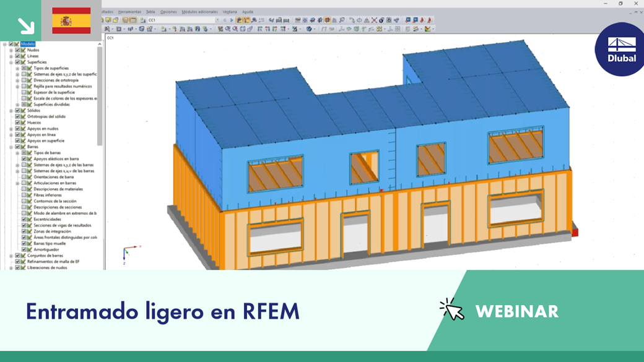Select Apoyos en superficie tree item
644x362 pixels.
[46, 141]
